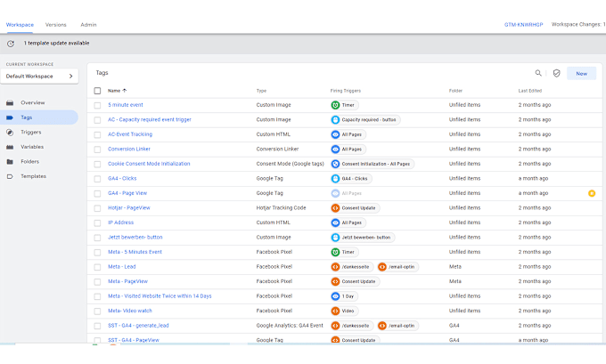Click the Video trigger chip
The image size is (606, 364).
tap(344, 311)
